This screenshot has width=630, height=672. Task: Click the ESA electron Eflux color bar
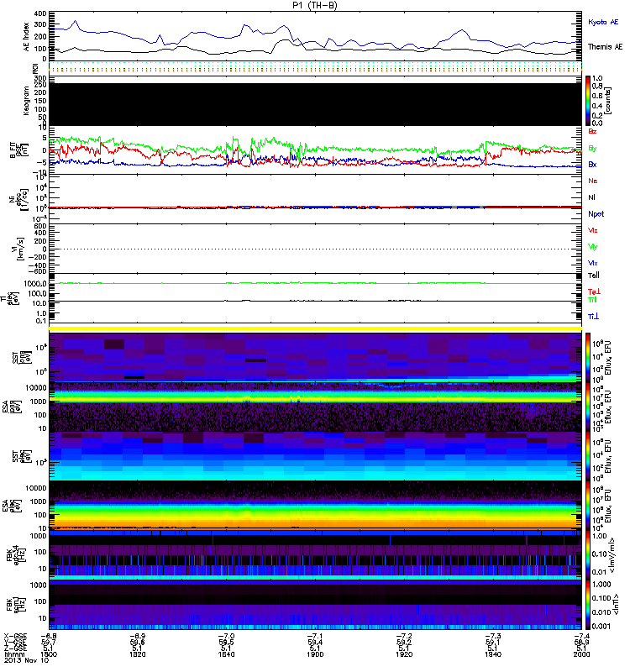point(588,506)
